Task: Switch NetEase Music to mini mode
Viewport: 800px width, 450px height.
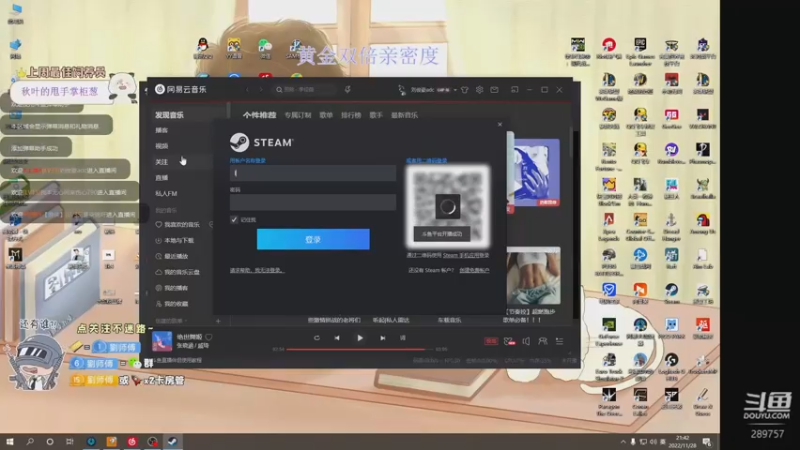Action: [x=514, y=90]
